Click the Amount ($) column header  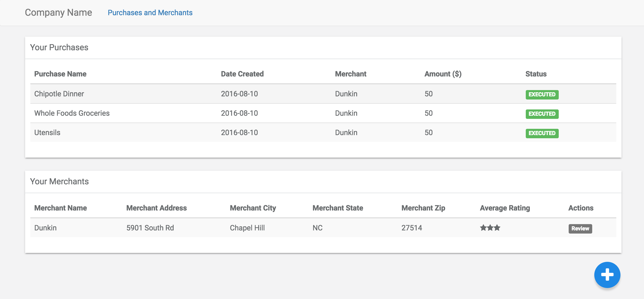point(443,74)
